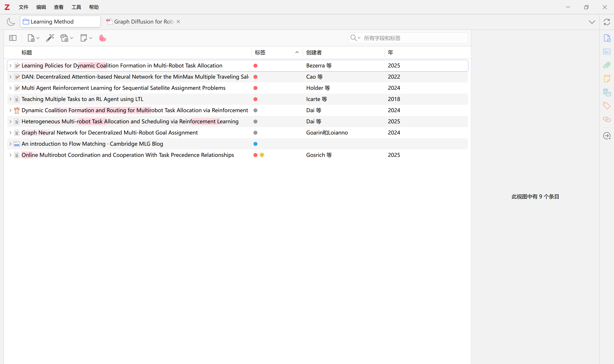Screen dimensions: 614x364
Task: Toggle the collections pane layout button
Action: [x=13, y=38]
